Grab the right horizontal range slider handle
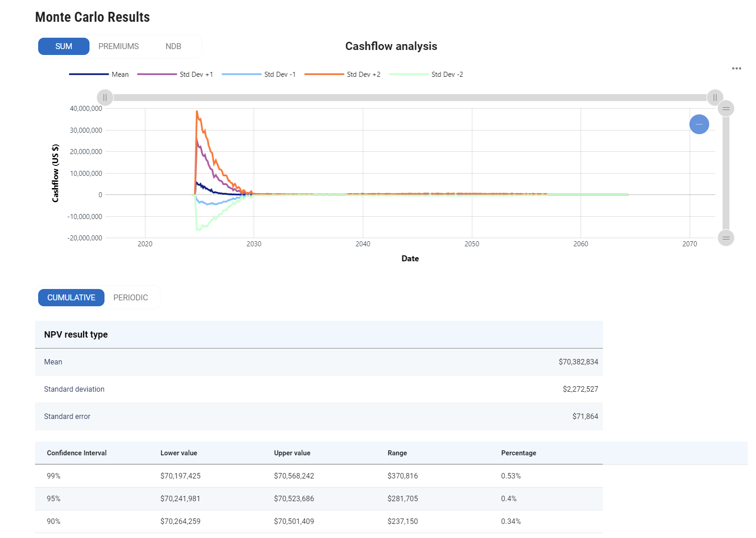Viewport: 756px width, 538px height. point(715,97)
